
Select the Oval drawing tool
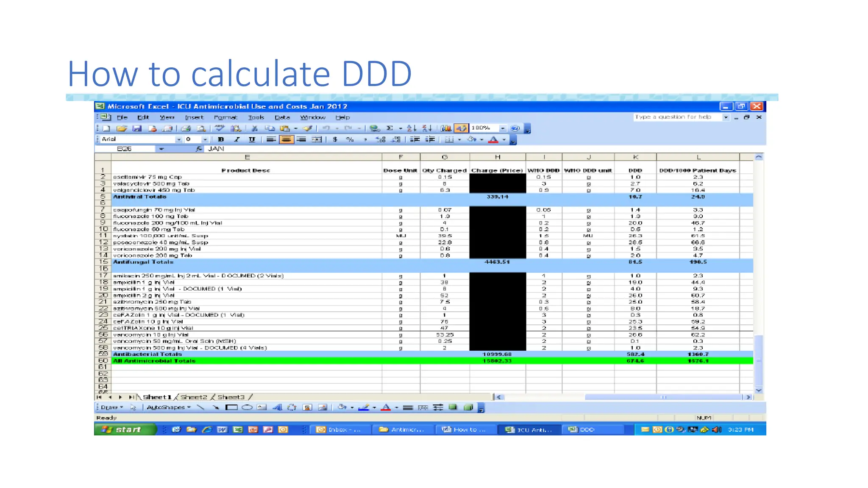coord(247,408)
